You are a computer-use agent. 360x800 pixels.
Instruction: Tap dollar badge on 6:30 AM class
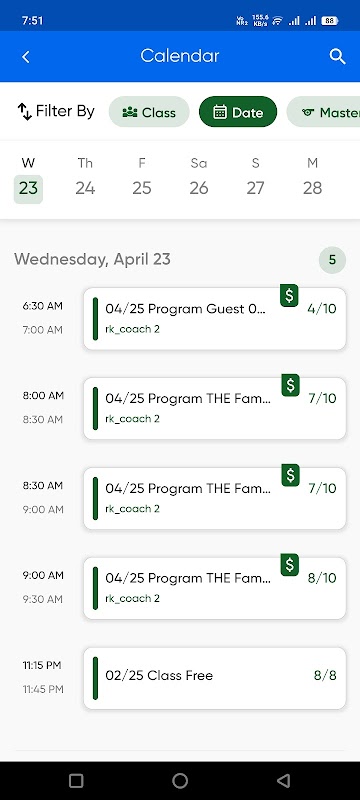[x=289, y=295]
